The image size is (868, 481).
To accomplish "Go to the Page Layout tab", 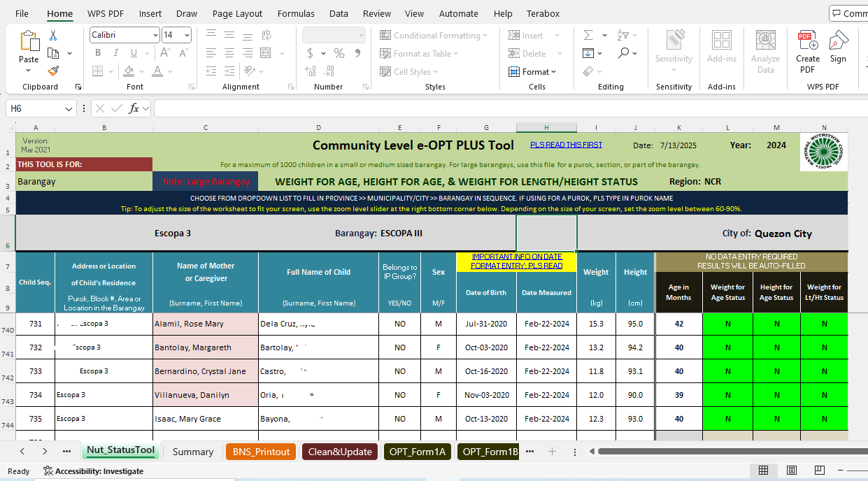I will 237,13.
